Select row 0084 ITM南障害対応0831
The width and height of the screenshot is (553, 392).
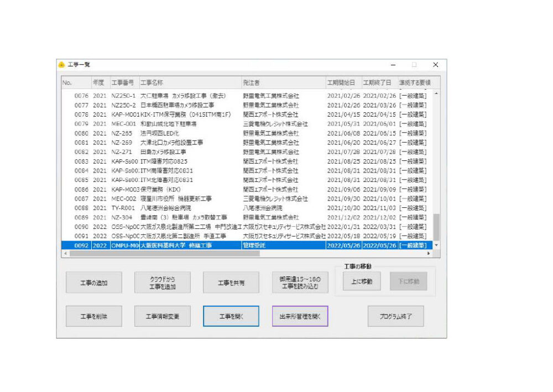tap(247, 171)
